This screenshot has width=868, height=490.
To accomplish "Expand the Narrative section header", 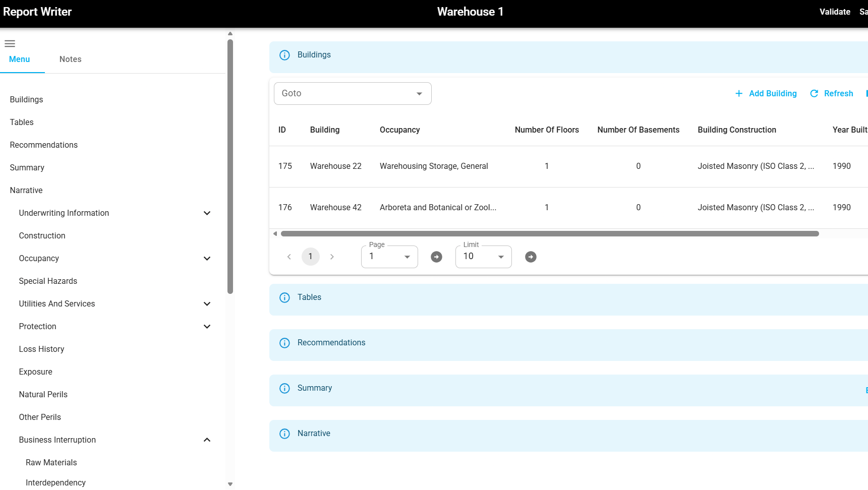I will click(x=568, y=436).
